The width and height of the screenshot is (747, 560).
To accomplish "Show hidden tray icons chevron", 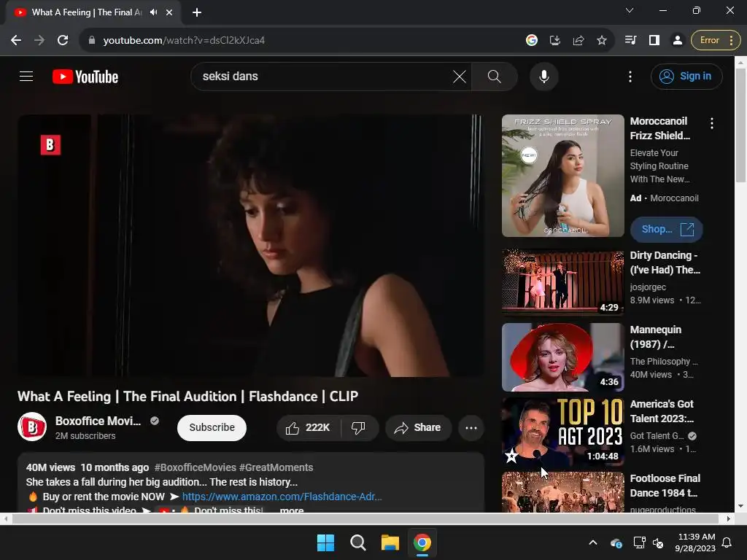I will (x=593, y=542).
